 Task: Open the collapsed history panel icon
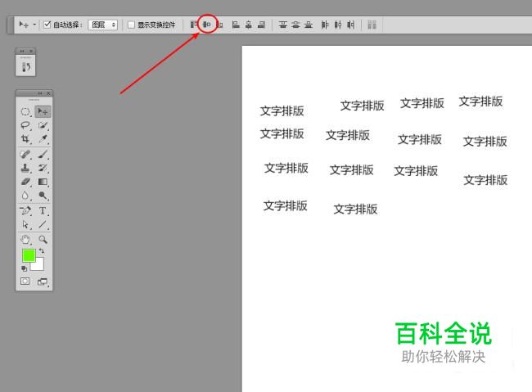point(26,66)
